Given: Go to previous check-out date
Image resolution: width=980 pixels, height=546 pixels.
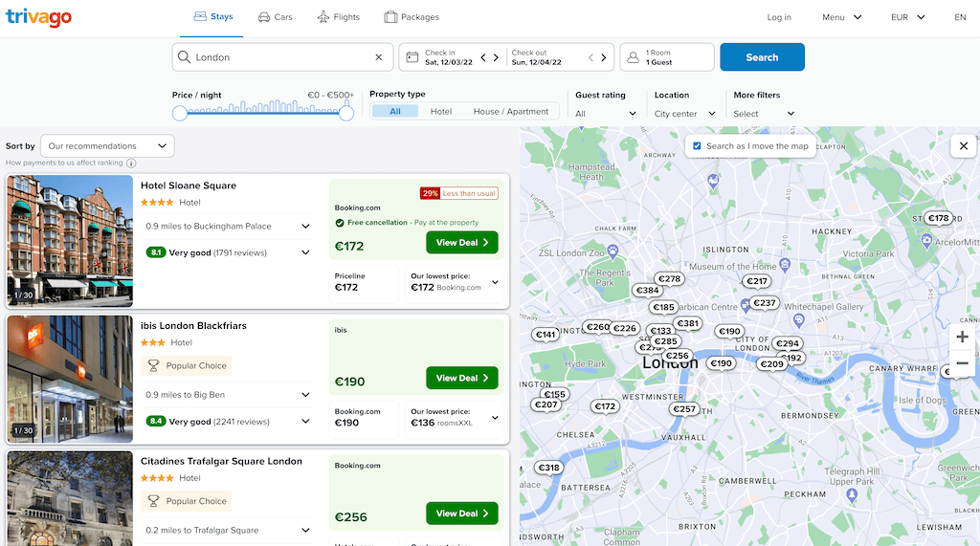Looking at the screenshot, I should [590, 57].
